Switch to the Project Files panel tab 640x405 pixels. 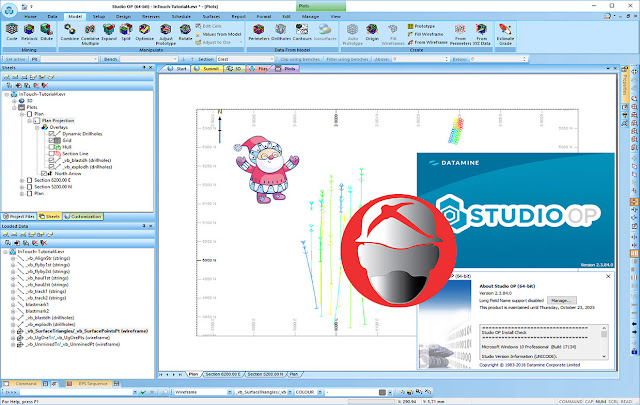tap(19, 216)
